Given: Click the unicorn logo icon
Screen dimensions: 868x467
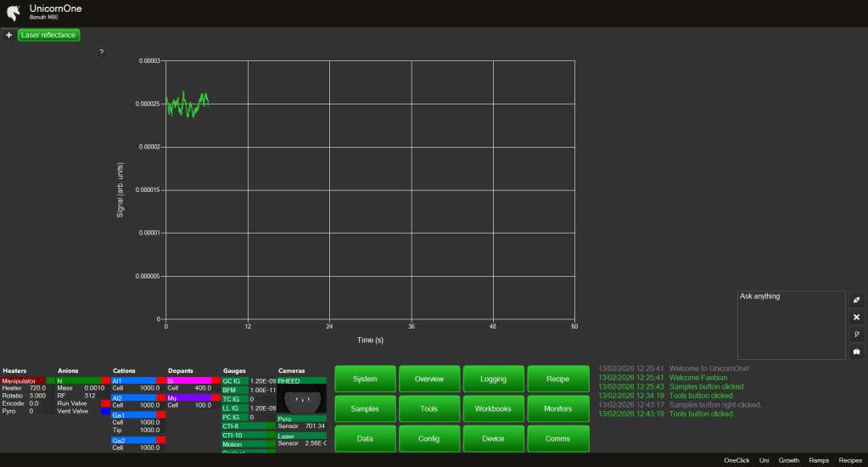Looking at the screenshot, I should (14, 13).
